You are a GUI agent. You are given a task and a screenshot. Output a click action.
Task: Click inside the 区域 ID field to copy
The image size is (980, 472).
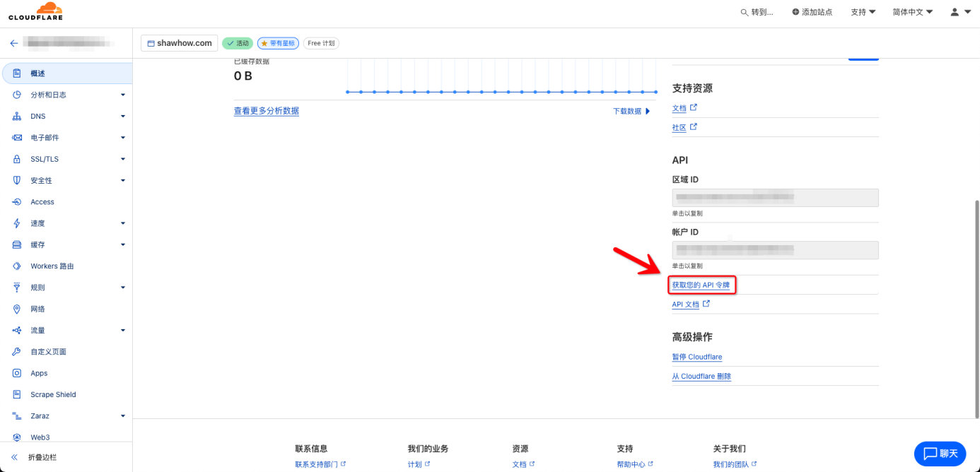point(775,197)
